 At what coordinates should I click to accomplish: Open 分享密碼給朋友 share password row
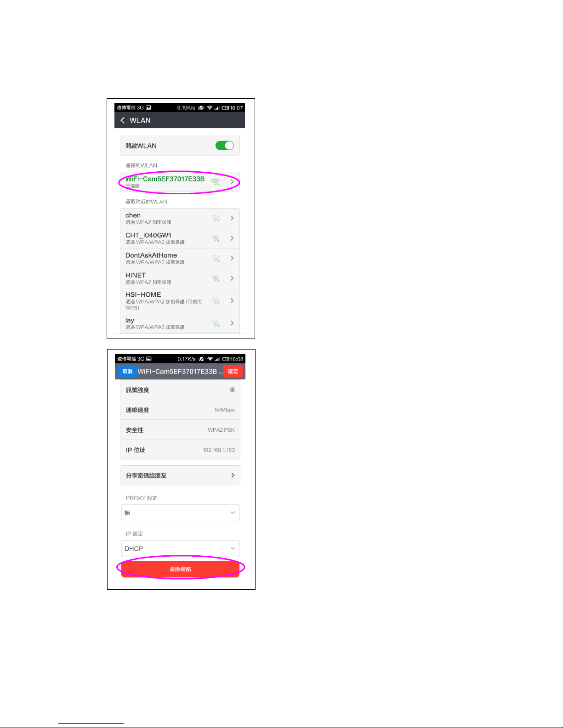coord(180,475)
